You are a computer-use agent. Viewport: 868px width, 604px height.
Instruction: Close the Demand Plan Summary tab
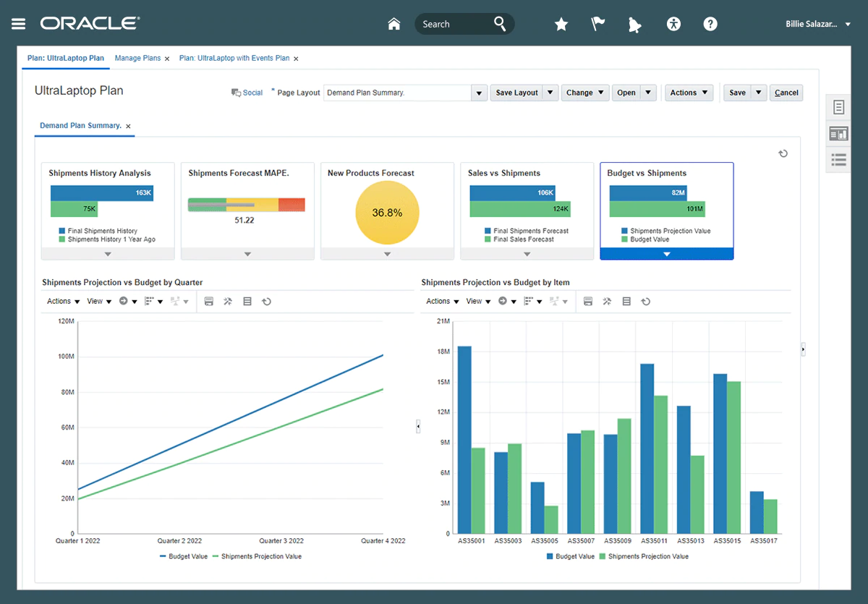(128, 126)
